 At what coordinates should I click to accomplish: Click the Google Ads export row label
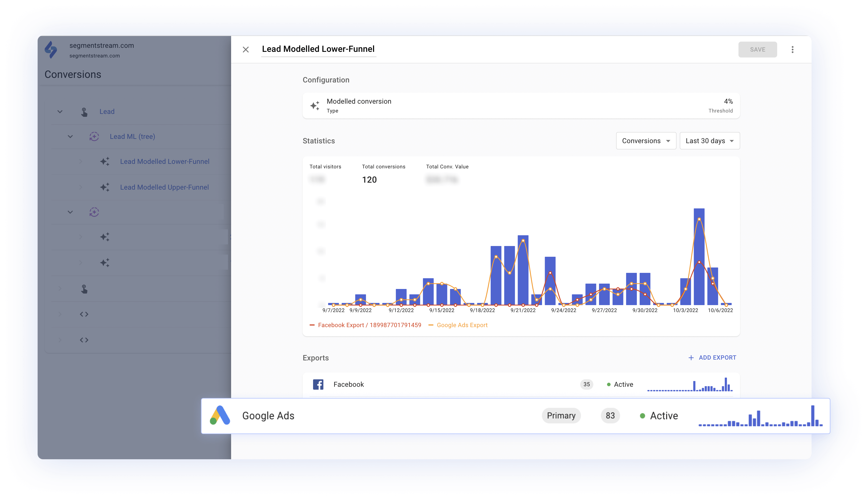pyautogui.click(x=268, y=415)
